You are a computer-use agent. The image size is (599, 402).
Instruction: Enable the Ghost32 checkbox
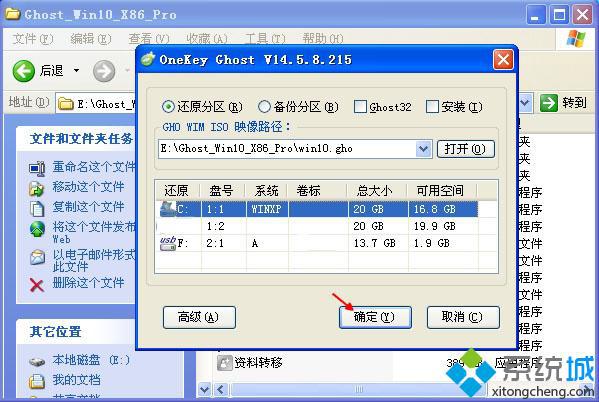[x=360, y=107]
